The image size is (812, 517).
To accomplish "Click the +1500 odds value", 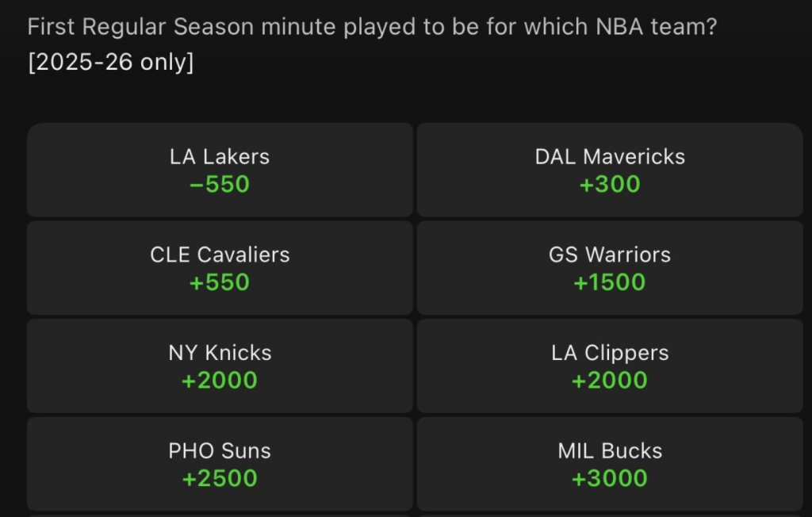I will 610,283.
